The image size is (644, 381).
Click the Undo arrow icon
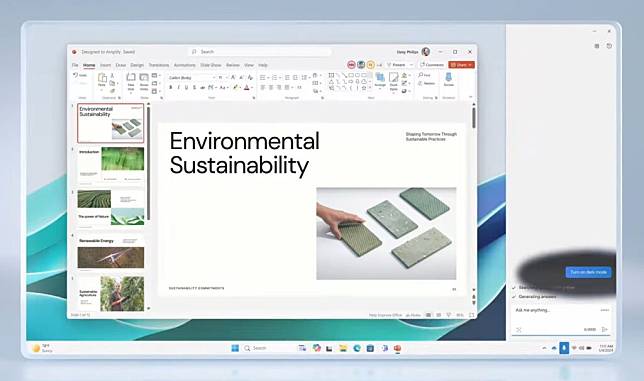(x=76, y=75)
